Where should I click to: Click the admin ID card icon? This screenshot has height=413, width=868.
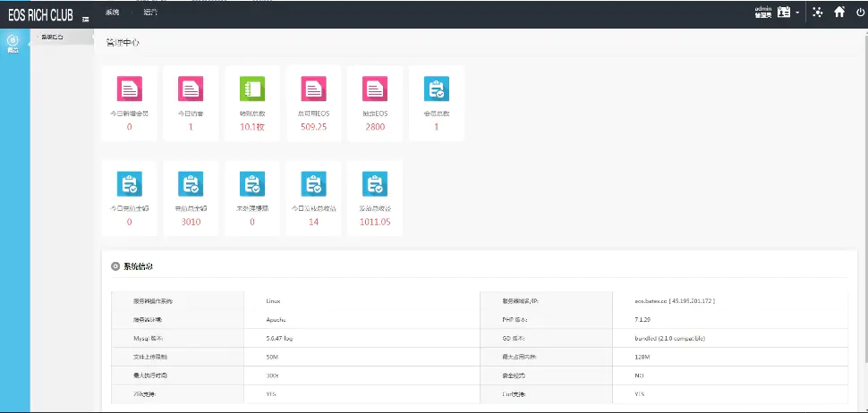point(784,13)
